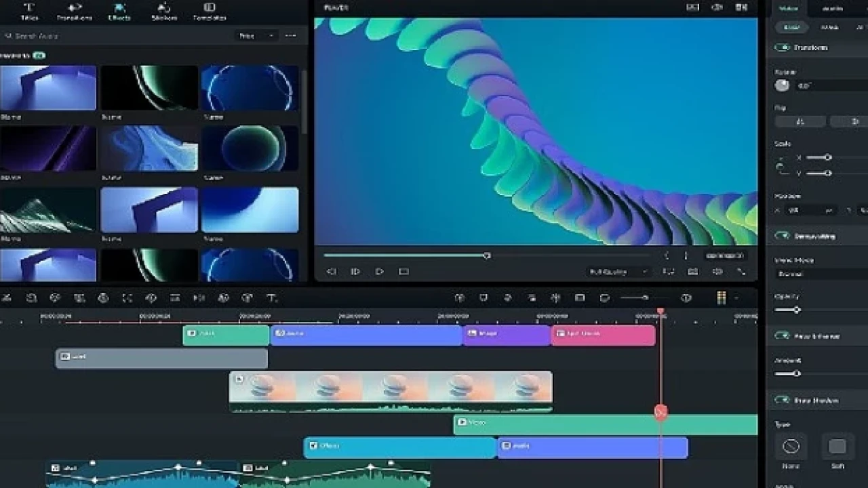Switch to the Effects tab
The image size is (868, 488).
[x=119, y=12]
